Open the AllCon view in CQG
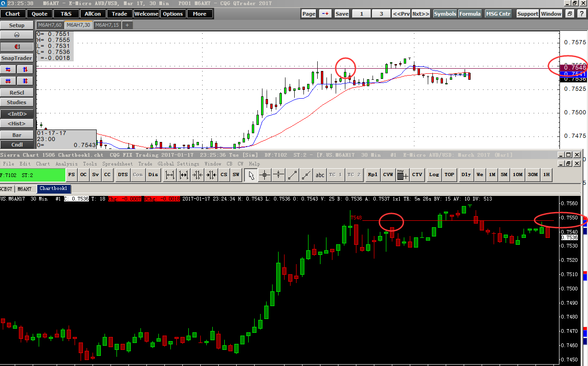The image size is (588, 366). click(x=93, y=14)
